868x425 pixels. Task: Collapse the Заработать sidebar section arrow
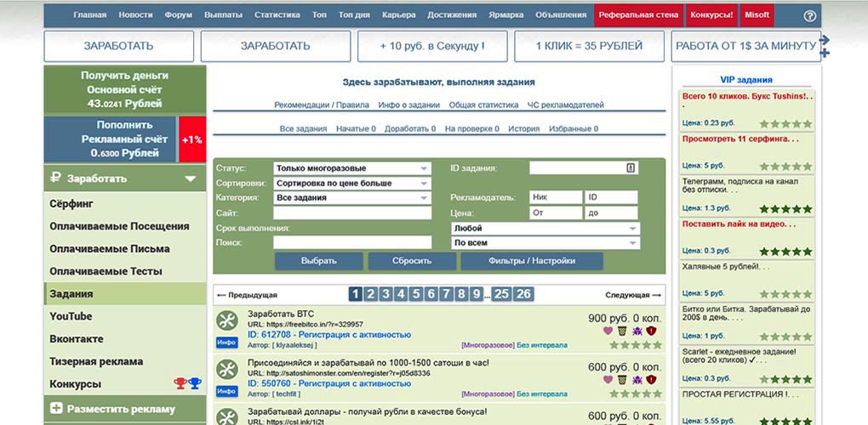pyautogui.click(x=191, y=178)
